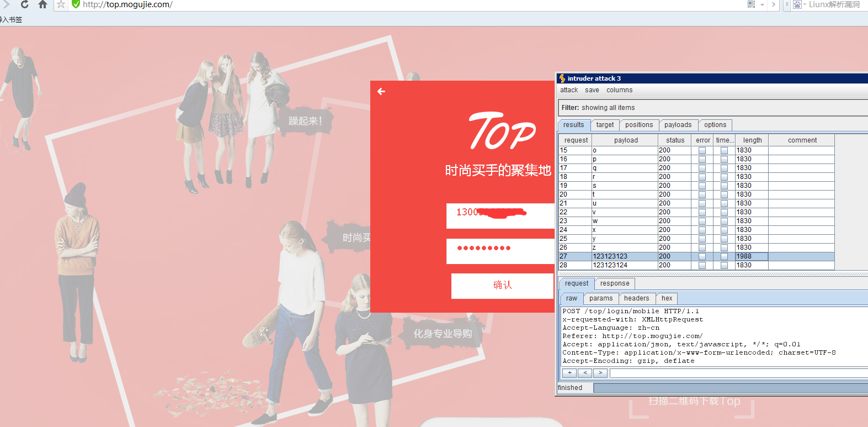
Task: Click the next match > button
Action: [600, 373]
